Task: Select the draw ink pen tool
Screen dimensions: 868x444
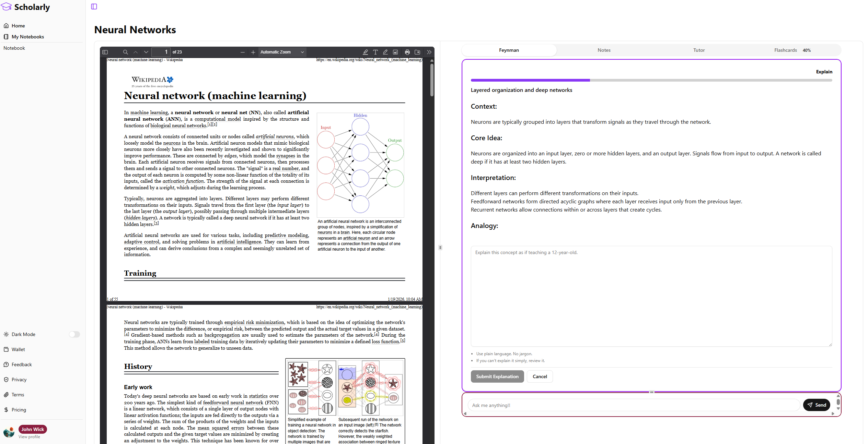Action: (x=385, y=52)
